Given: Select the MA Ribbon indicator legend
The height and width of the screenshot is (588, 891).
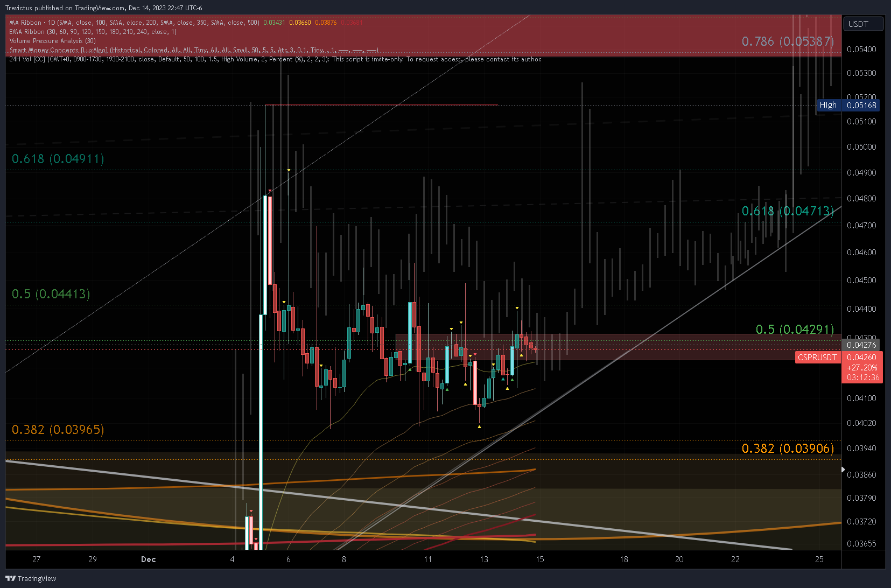Looking at the screenshot, I should point(135,23).
